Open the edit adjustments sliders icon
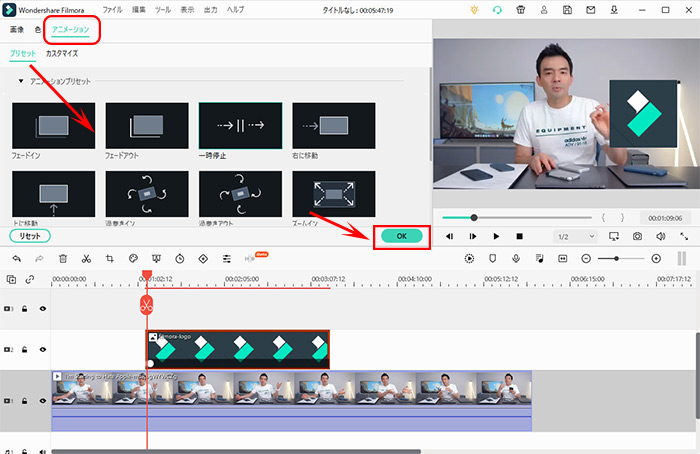 pos(227,258)
